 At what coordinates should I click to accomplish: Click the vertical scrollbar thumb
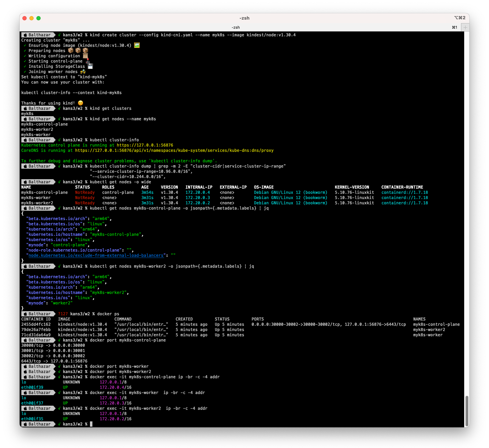tap(467, 410)
